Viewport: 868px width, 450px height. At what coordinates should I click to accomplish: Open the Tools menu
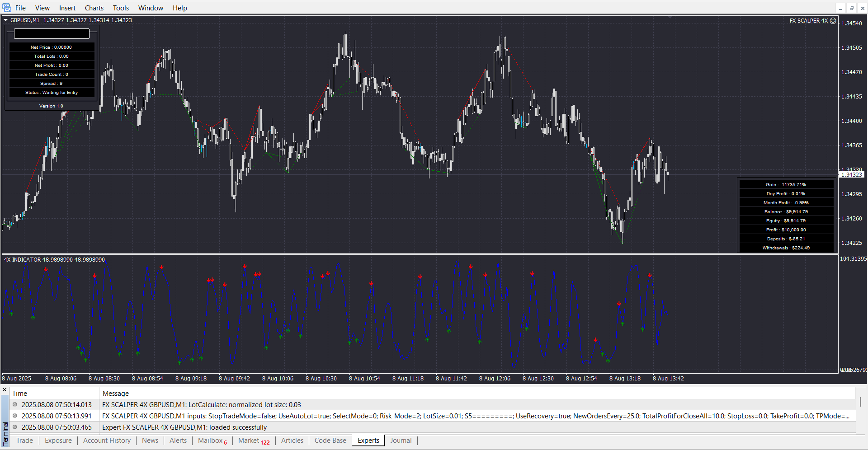[x=121, y=8]
